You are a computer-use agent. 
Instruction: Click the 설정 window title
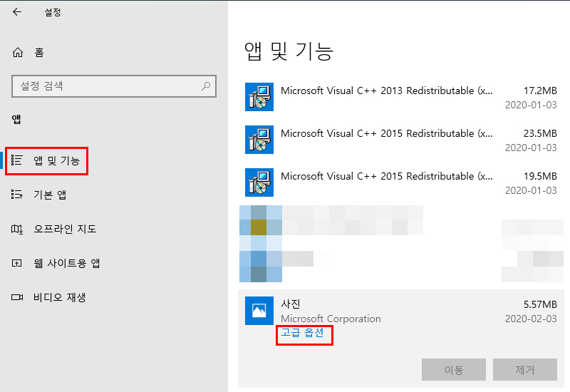coord(53,12)
